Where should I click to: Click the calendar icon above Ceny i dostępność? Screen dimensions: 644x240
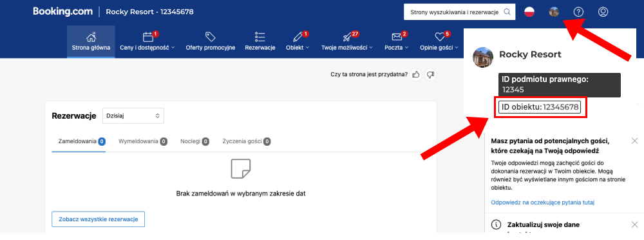pos(148,37)
